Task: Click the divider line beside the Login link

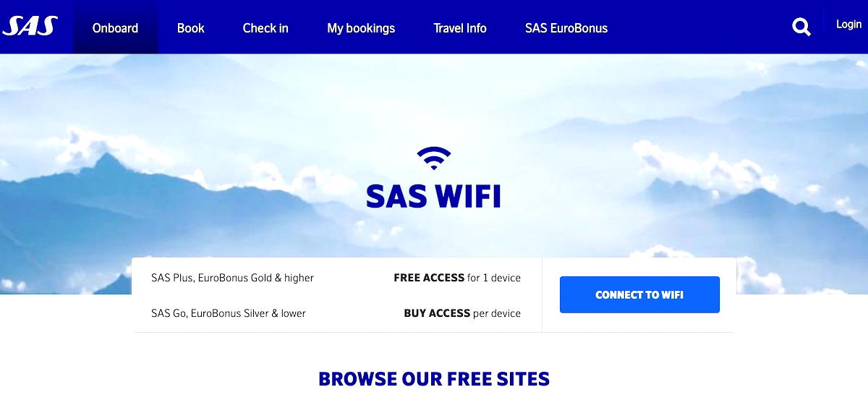Action: tap(823, 22)
